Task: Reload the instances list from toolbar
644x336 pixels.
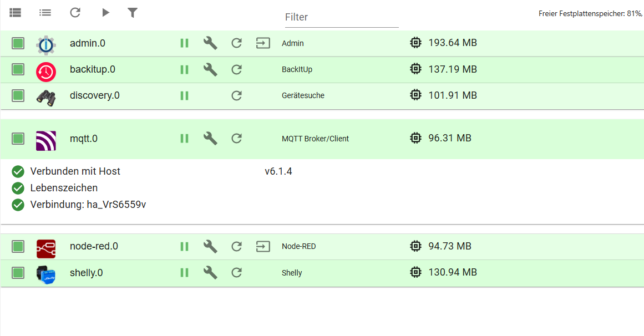Action: pyautogui.click(x=75, y=12)
